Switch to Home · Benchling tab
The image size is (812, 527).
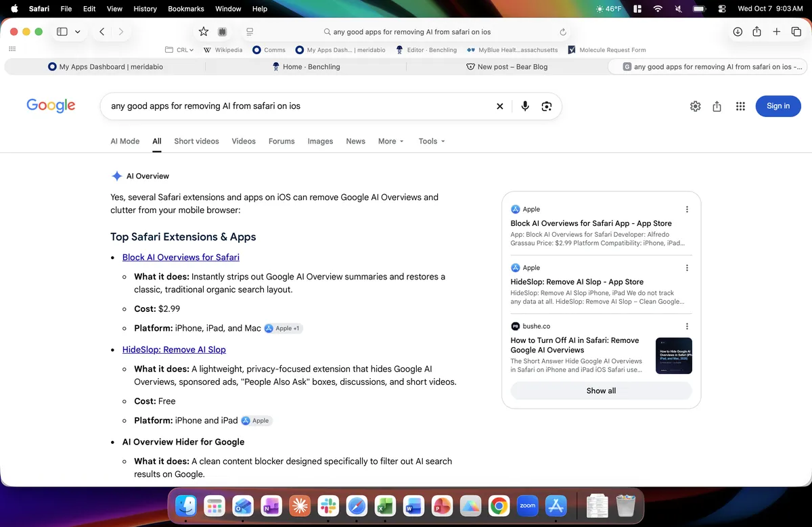306,67
